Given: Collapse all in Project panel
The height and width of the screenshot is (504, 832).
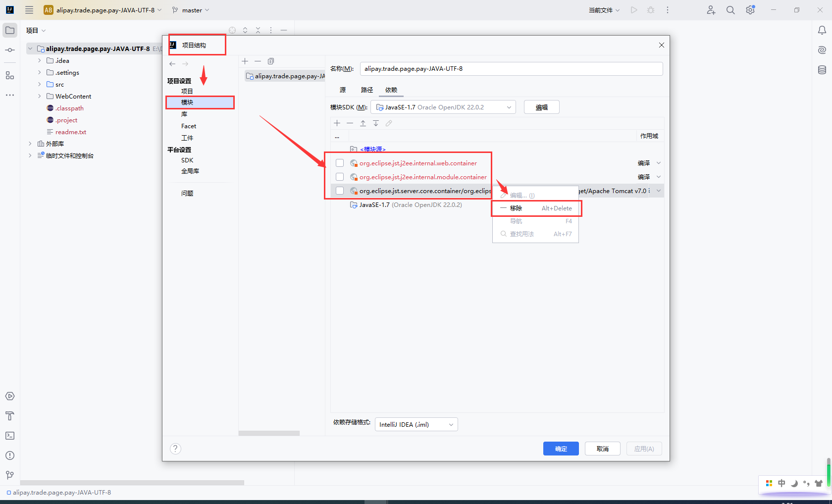Looking at the screenshot, I should [258, 30].
